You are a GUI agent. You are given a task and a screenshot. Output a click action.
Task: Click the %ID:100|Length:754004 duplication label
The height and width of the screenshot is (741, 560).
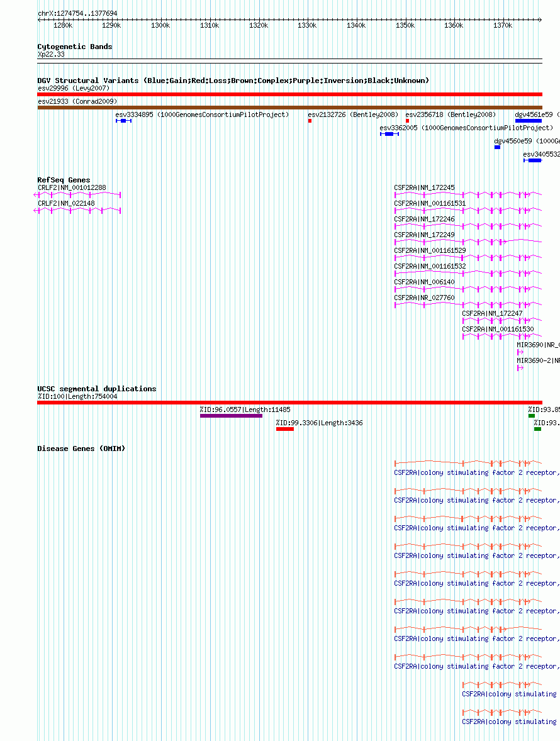coord(77,396)
